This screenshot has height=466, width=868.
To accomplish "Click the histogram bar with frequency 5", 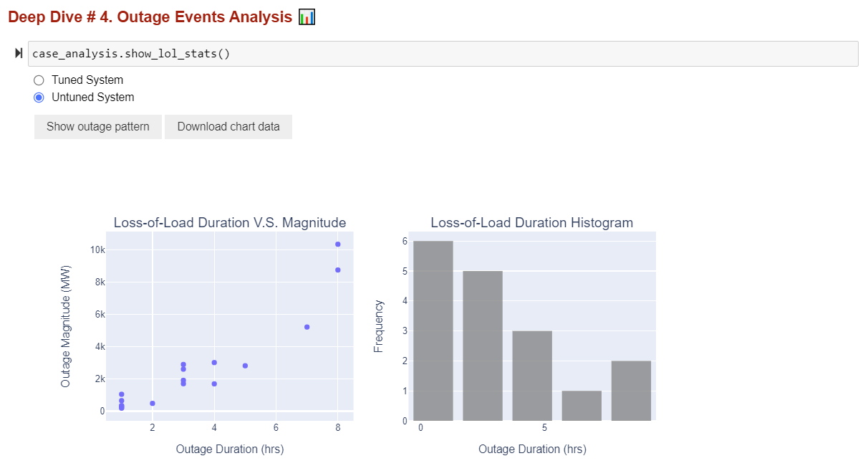I will [x=483, y=346].
